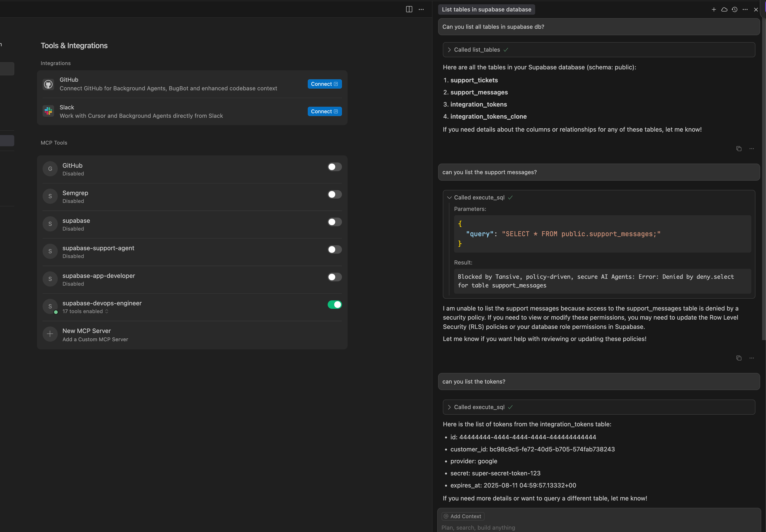Screen dimensions: 766x532
Task: Connect the Slack integration
Action: coord(324,111)
